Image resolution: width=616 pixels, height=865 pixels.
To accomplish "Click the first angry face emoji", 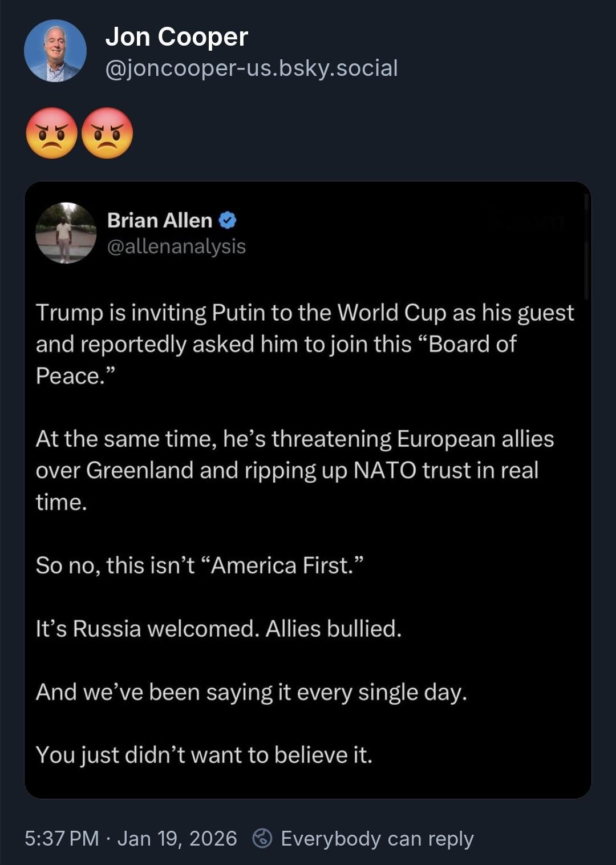I will 52,133.
